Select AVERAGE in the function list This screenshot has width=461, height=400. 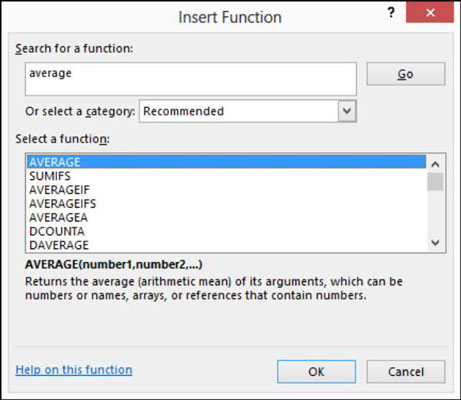point(226,162)
